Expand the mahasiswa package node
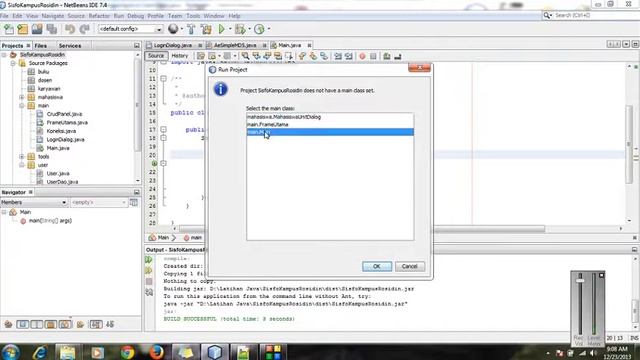Image resolution: width=640 pixels, height=360 pixels. (x=22, y=97)
